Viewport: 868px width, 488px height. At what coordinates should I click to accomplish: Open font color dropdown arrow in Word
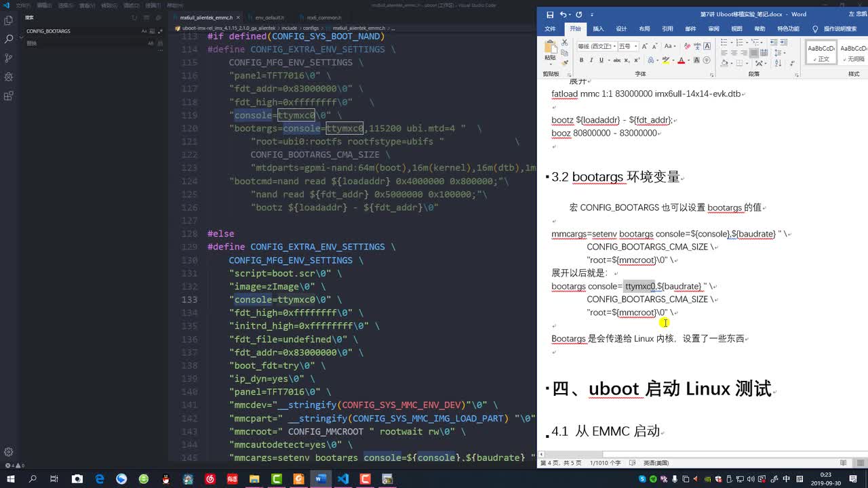point(689,60)
